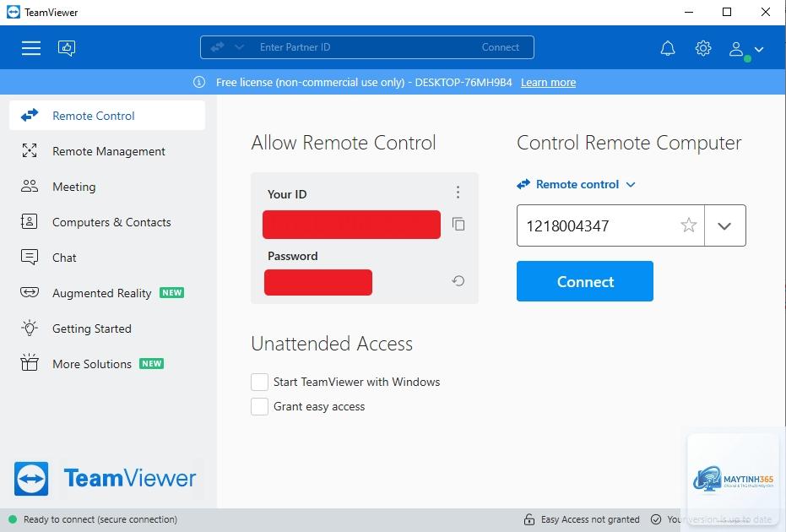Image resolution: width=786 pixels, height=532 pixels.
Task: Click the green ready status indicator dot
Action: pos(13,519)
